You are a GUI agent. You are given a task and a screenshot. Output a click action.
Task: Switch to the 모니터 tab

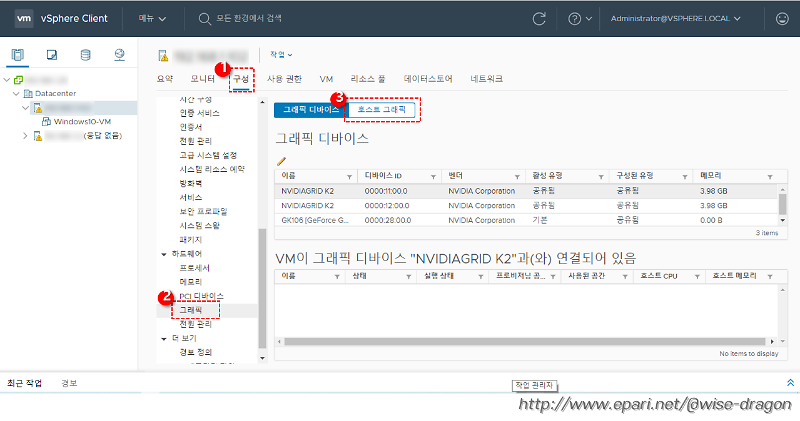[203, 79]
